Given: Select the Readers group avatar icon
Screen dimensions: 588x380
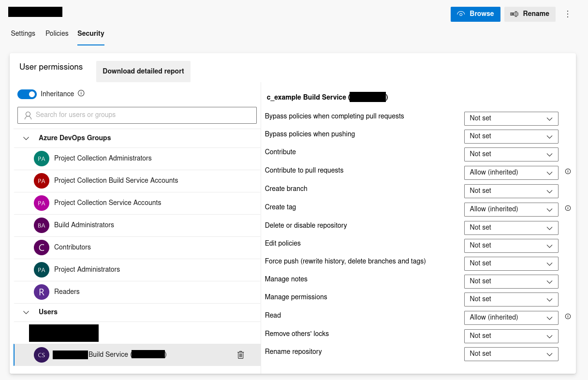Looking at the screenshot, I should [42, 292].
